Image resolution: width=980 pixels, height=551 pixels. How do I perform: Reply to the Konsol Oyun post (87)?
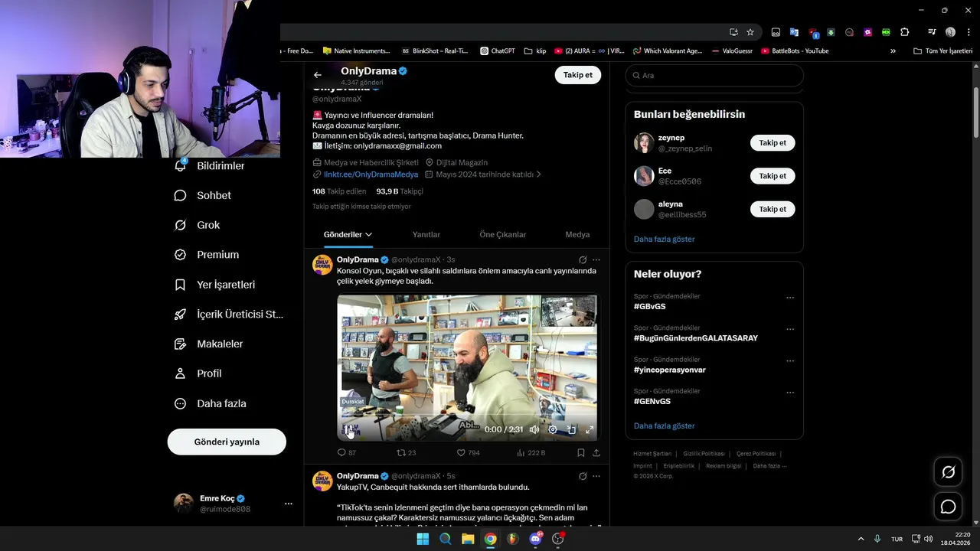[x=347, y=453]
